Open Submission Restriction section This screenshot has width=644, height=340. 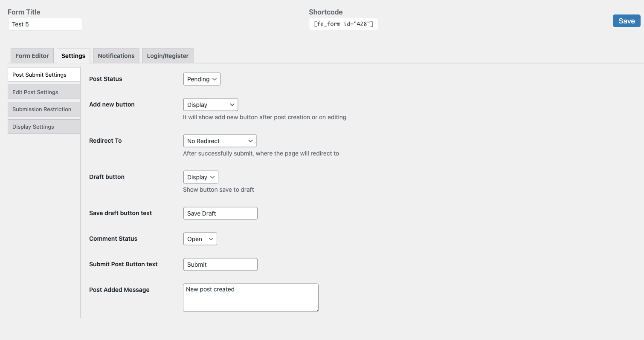pos(44,109)
